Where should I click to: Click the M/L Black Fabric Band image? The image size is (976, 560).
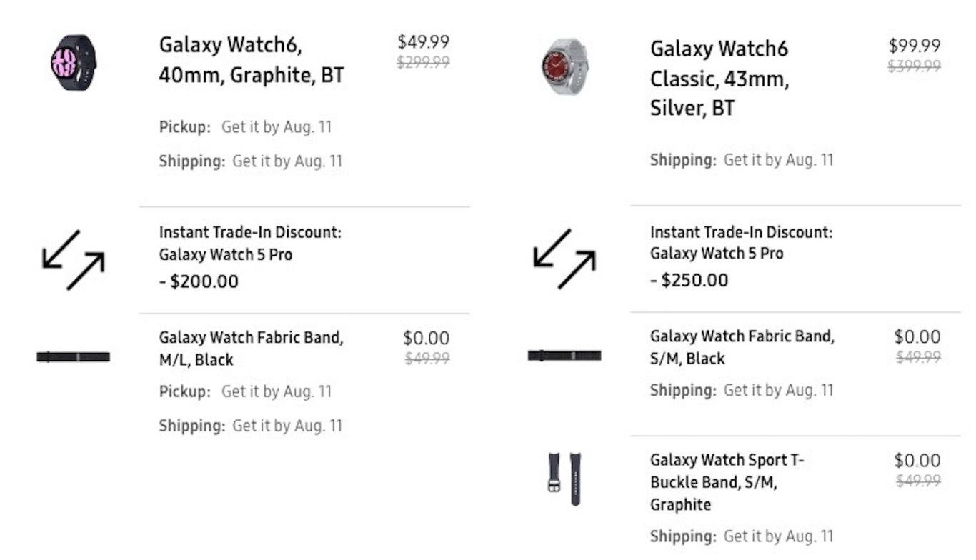click(x=74, y=356)
